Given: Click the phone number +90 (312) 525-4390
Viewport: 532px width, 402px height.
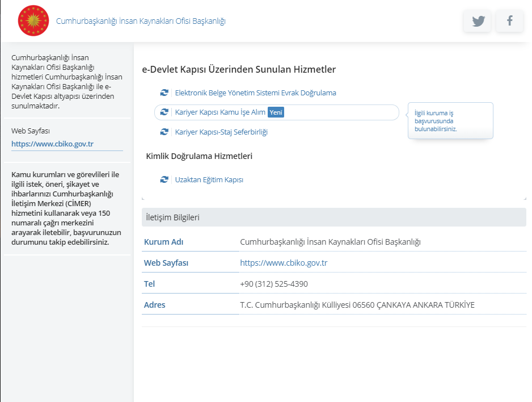Looking at the screenshot, I should pyautogui.click(x=274, y=284).
